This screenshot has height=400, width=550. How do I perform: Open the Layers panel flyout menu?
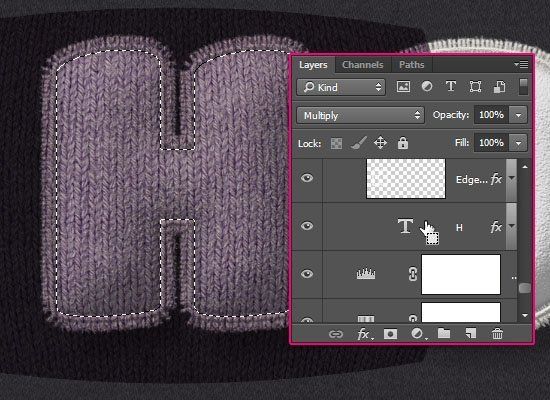[x=521, y=64]
